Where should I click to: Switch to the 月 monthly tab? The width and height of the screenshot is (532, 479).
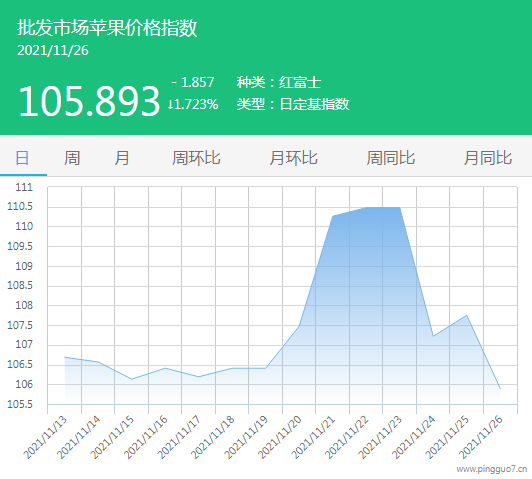(x=122, y=158)
